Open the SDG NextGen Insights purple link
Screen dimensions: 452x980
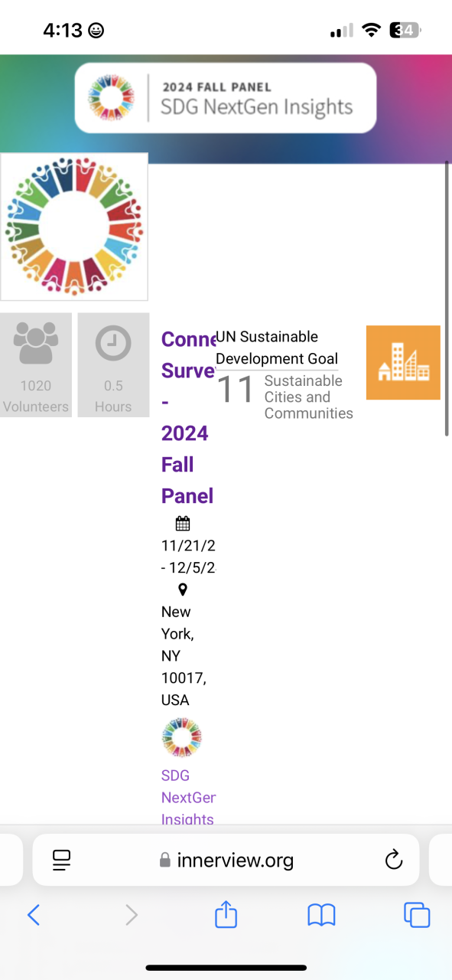188,797
